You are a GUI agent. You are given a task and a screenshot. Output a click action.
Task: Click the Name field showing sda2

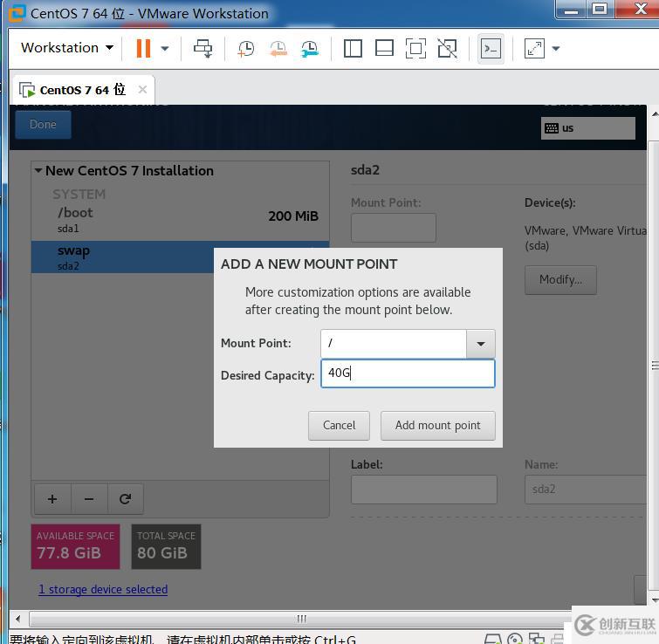point(586,490)
